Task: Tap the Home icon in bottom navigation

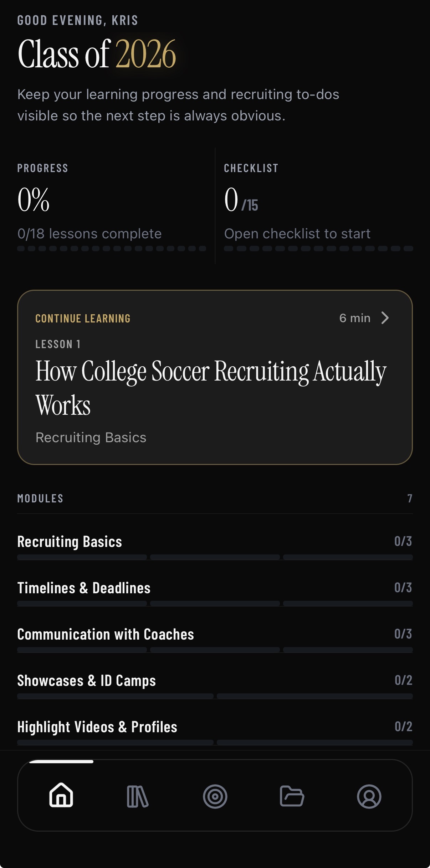Action: coord(61,795)
